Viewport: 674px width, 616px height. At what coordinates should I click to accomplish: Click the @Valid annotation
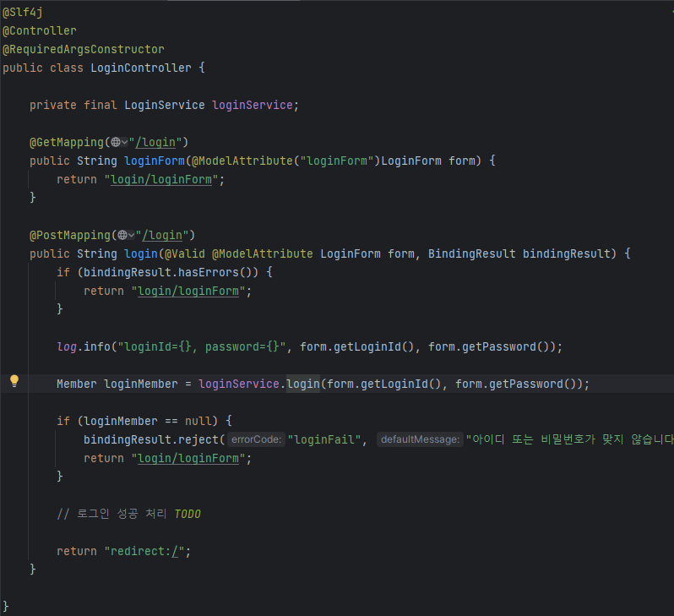[185, 253]
